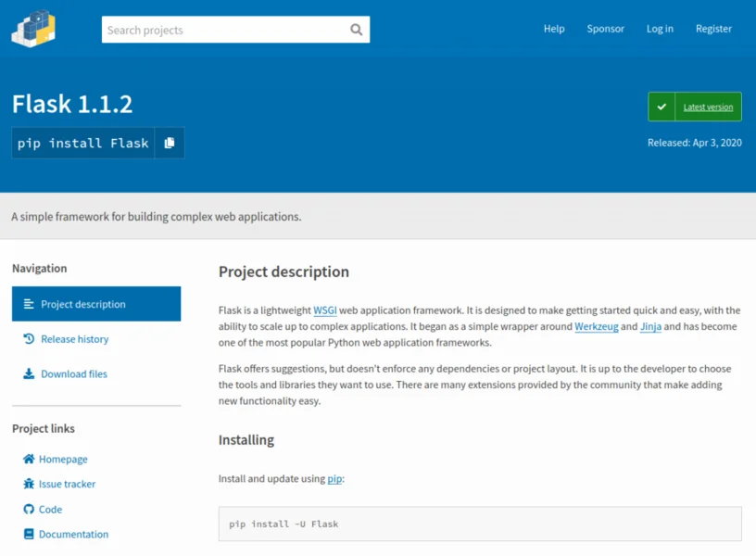Click the Release history clock icon
The image size is (756, 556).
[29, 339]
